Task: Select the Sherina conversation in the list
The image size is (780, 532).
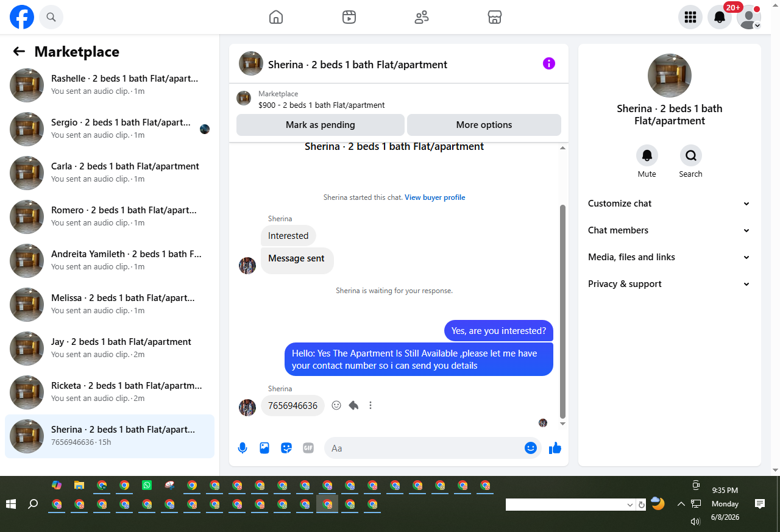Action: click(110, 436)
